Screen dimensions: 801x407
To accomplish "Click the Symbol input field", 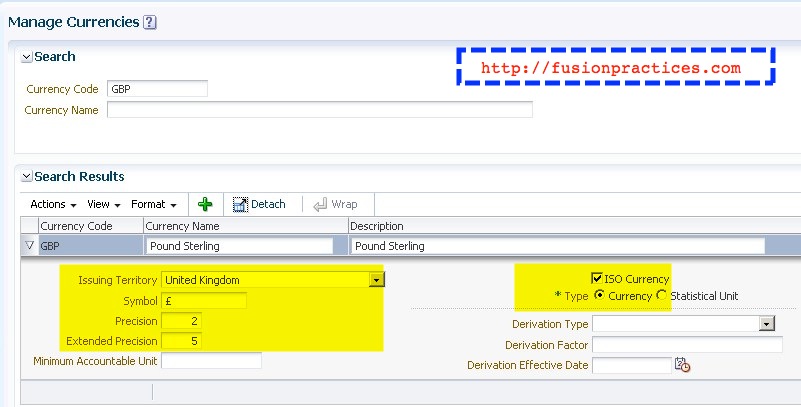I will [204, 301].
